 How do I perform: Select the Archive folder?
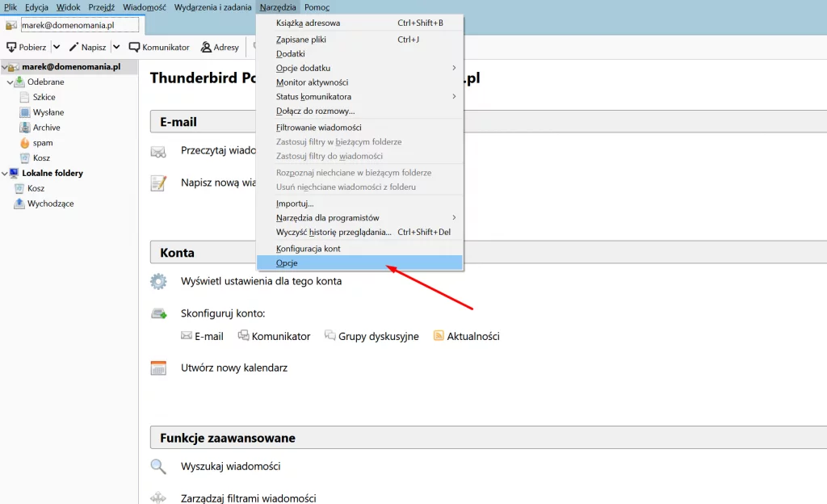pos(46,128)
